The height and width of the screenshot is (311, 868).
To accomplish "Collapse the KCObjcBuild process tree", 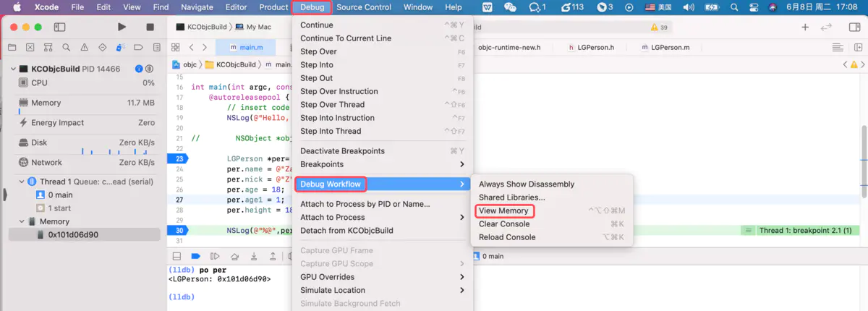I will click(12, 69).
